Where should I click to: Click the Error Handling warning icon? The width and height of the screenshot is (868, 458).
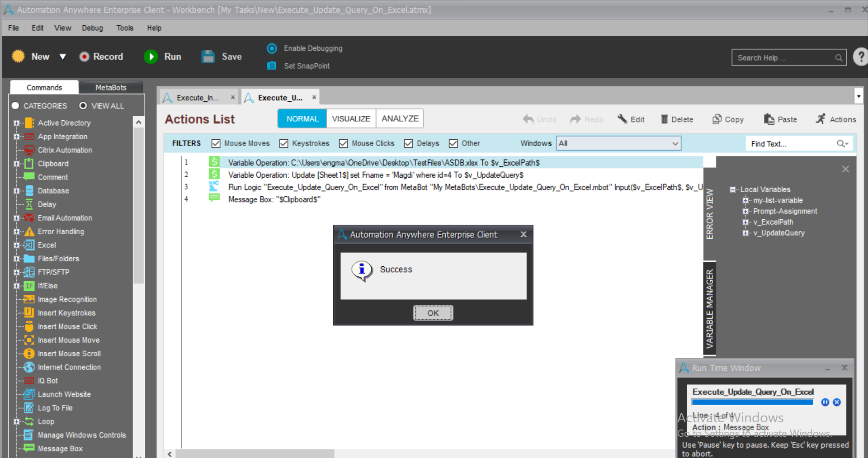click(x=29, y=231)
